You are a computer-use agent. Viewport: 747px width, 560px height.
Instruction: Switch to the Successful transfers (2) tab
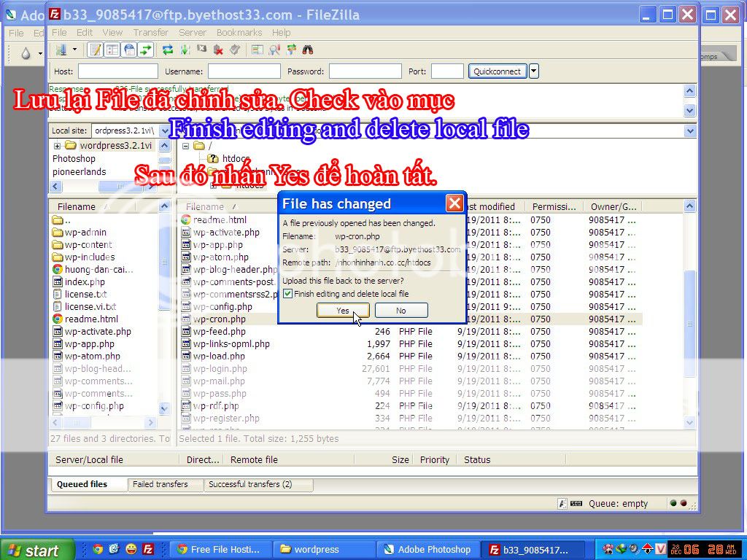250,484
